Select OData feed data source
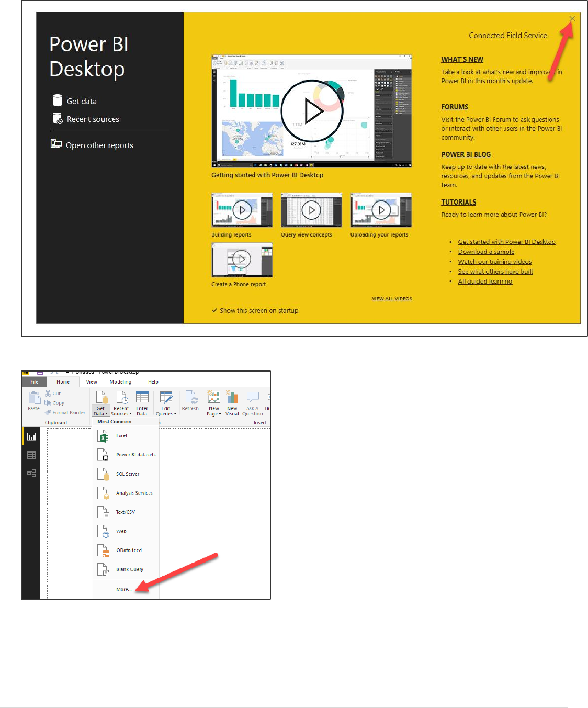This screenshot has width=588, height=708. pos(126,550)
